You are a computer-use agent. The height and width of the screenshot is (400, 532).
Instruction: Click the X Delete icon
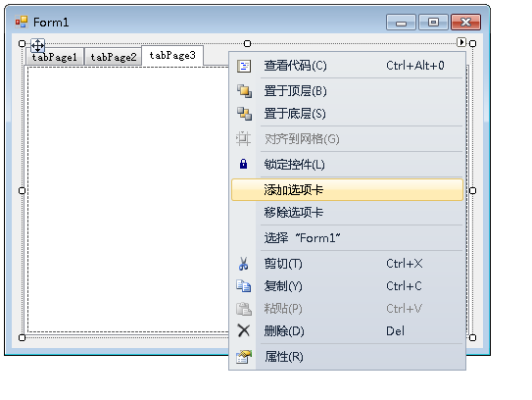pyautogui.click(x=244, y=330)
